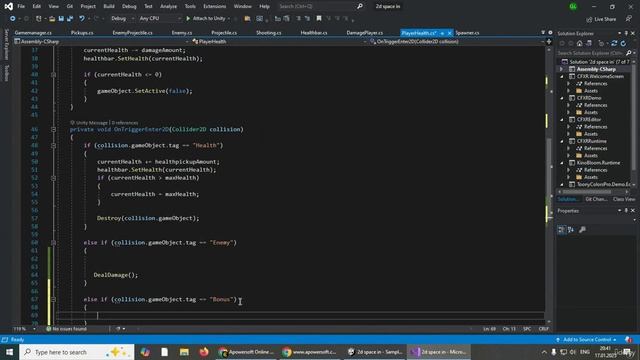
Task: Open the Extensions menu
Action: pos(215,7)
